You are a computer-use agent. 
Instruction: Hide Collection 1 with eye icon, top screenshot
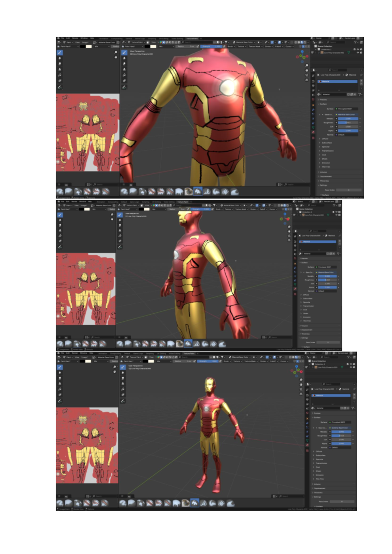[x=358, y=49]
